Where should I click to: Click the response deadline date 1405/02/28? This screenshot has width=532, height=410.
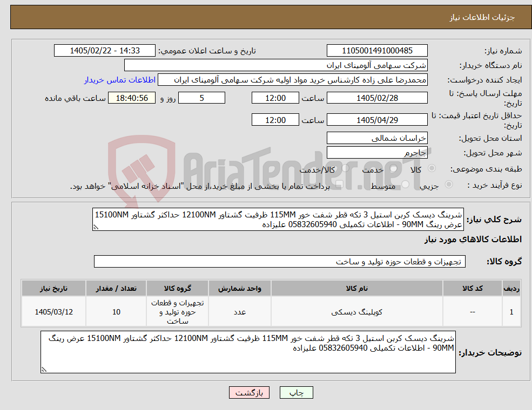[377, 98]
